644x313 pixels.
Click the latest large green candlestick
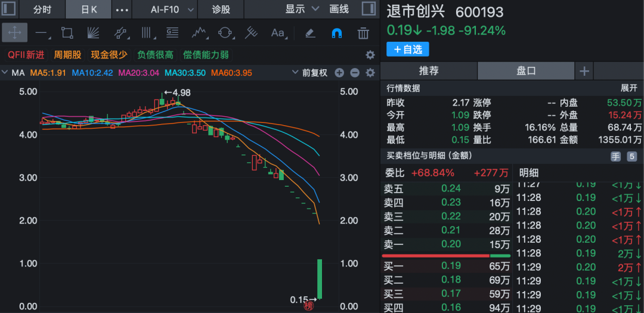pyautogui.click(x=320, y=279)
